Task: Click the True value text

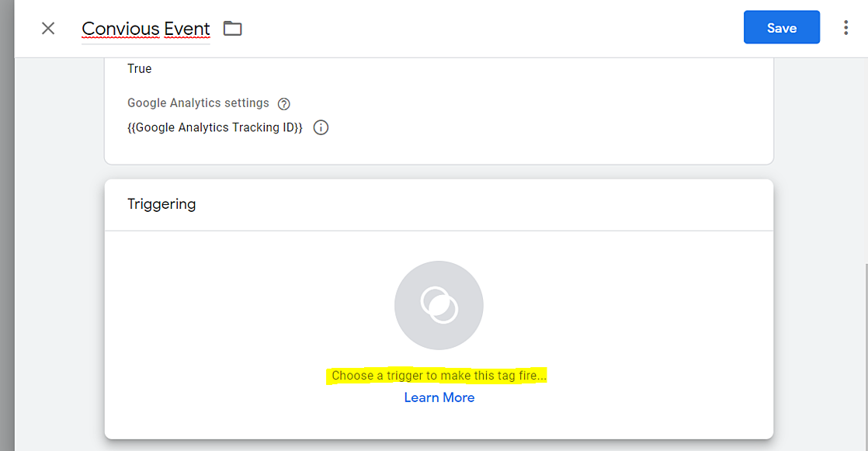Action: (x=140, y=68)
